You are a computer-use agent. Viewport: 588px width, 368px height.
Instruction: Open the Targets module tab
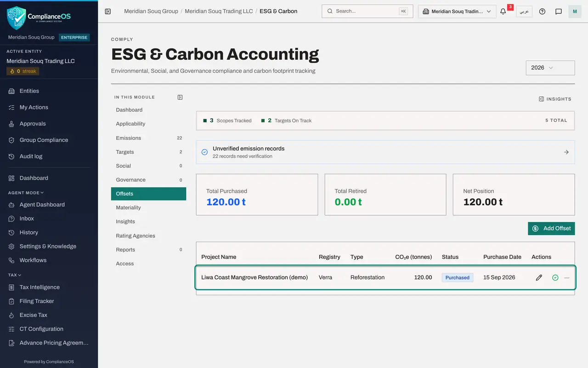click(148, 152)
